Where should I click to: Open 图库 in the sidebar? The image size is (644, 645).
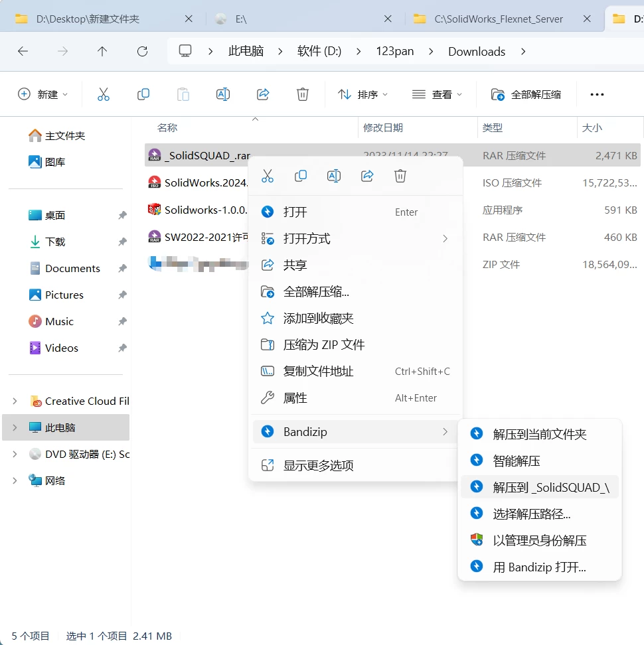[47, 162]
